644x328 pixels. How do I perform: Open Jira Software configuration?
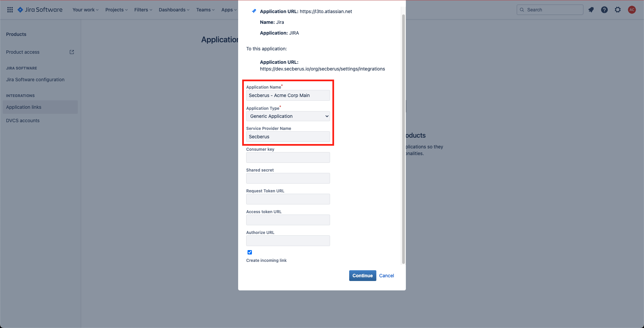[x=35, y=80]
